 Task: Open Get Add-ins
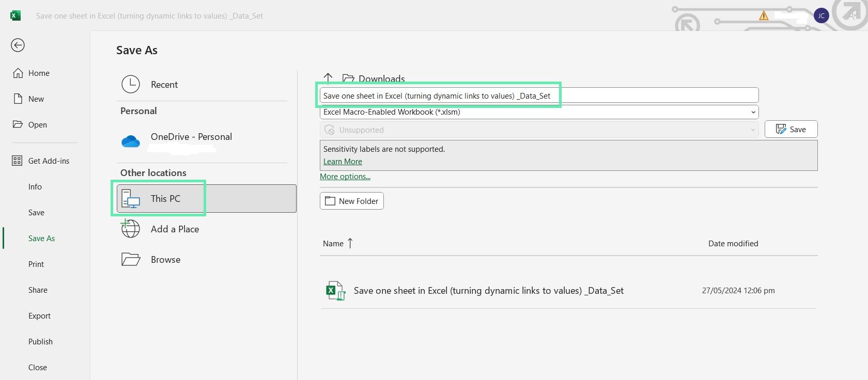point(41,161)
